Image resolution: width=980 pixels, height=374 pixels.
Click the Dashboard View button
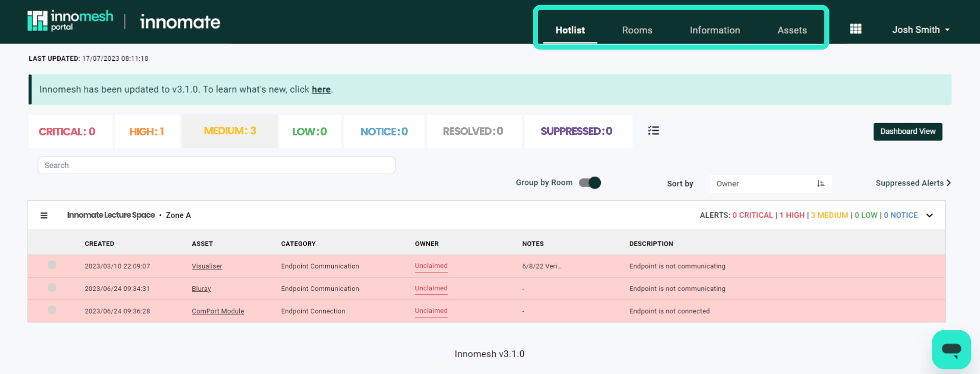coord(908,131)
